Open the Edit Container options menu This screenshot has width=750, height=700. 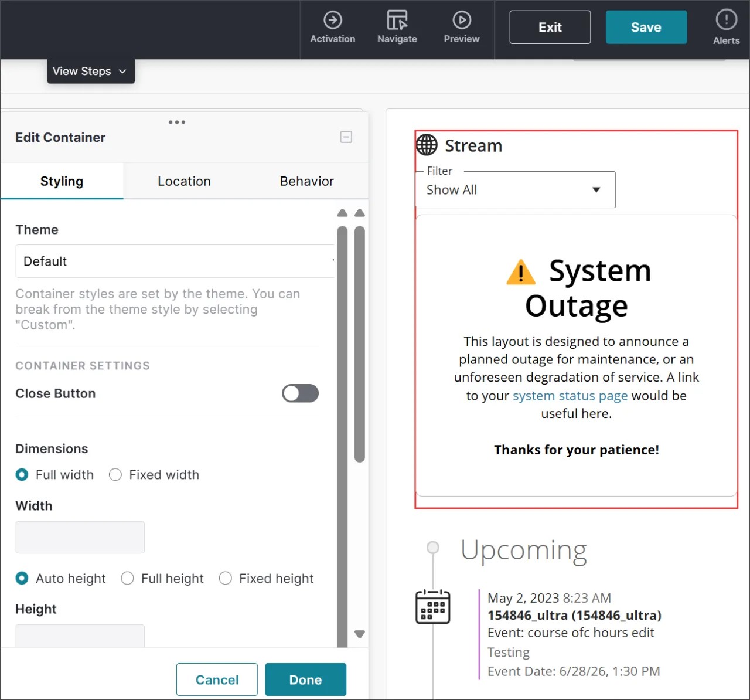[x=177, y=122]
